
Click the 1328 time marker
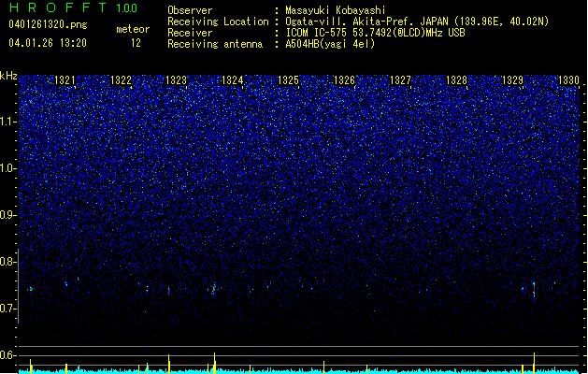(x=457, y=79)
